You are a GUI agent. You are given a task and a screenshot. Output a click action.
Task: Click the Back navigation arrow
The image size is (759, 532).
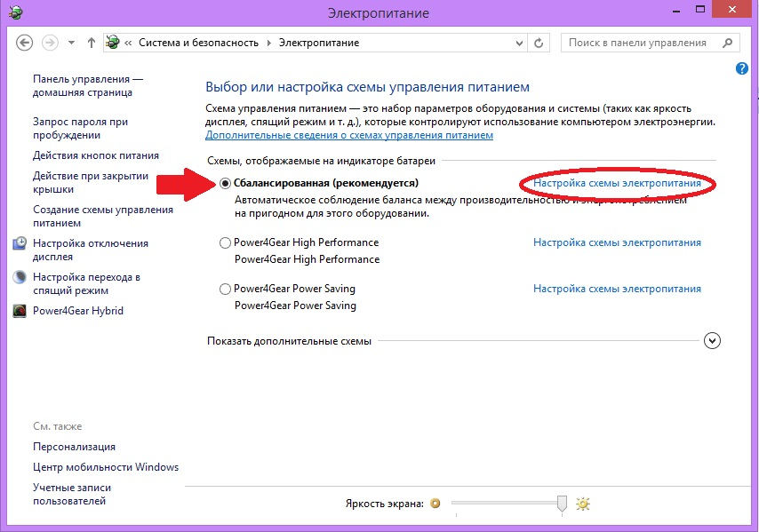point(24,43)
